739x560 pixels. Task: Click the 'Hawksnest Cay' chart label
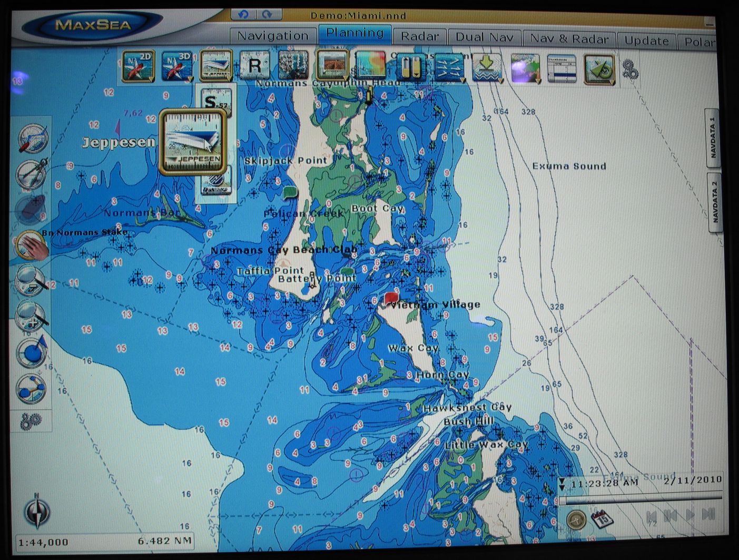[467, 408]
